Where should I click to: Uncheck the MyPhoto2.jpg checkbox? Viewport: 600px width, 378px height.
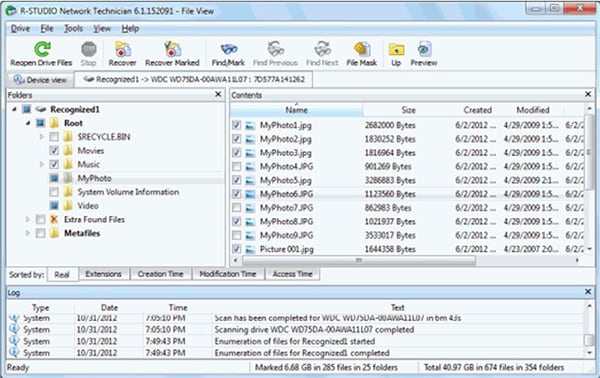click(236, 139)
